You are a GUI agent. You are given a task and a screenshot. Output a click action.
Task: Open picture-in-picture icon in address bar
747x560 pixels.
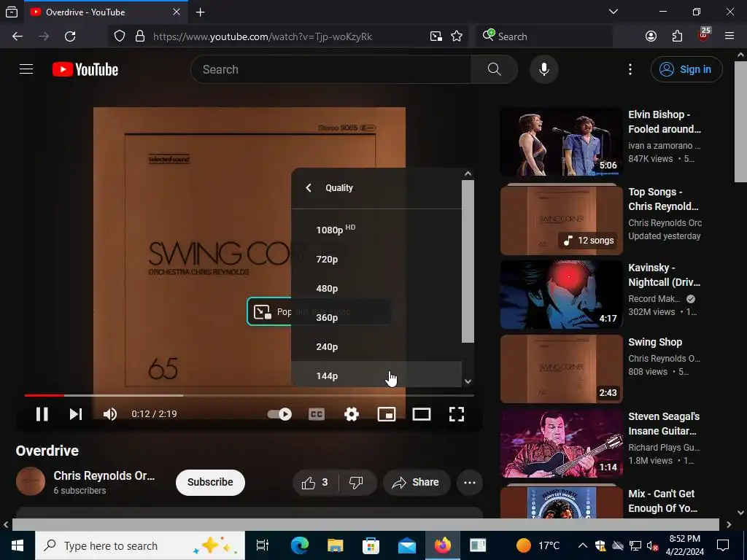436,36
